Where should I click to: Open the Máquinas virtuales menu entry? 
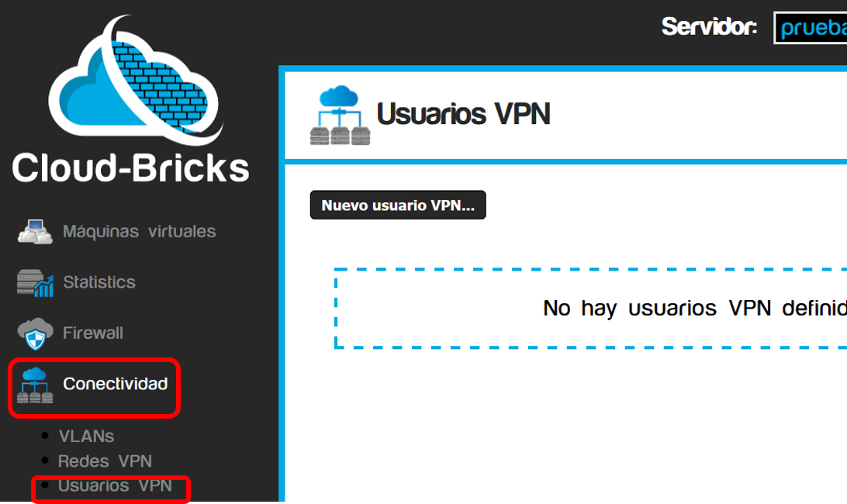[x=140, y=231]
